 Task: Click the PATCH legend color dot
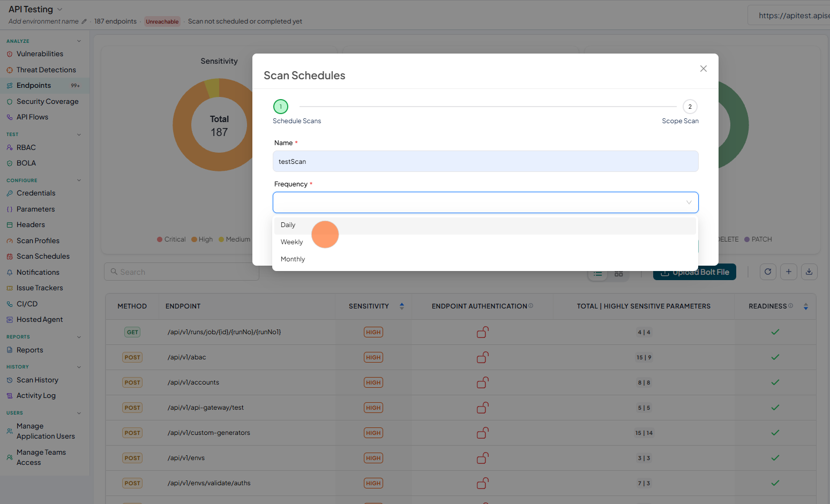747,239
